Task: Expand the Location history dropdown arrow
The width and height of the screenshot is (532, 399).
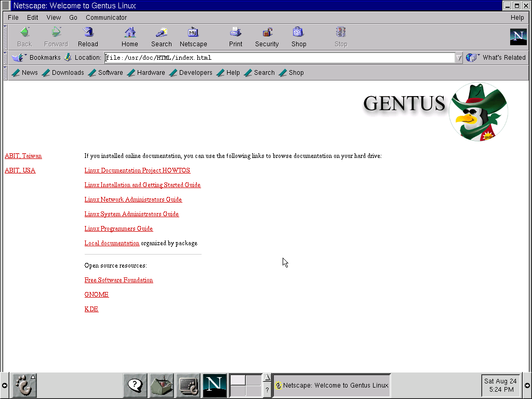Action: [x=458, y=58]
